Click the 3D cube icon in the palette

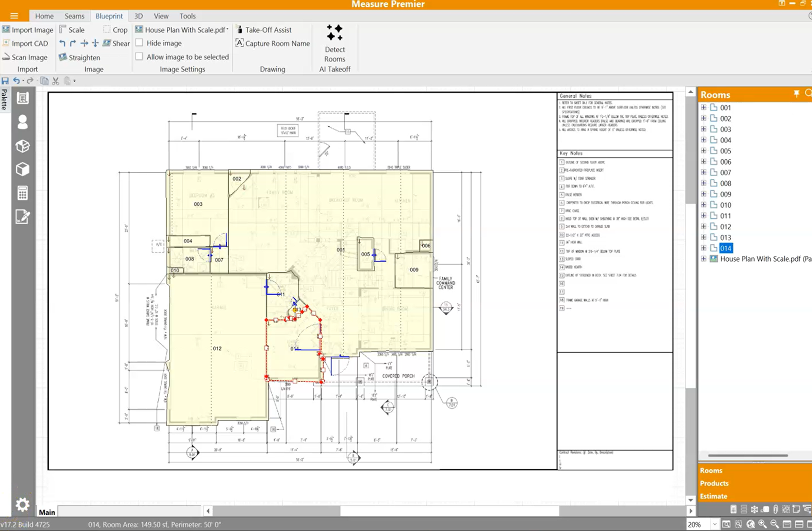click(x=22, y=169)
